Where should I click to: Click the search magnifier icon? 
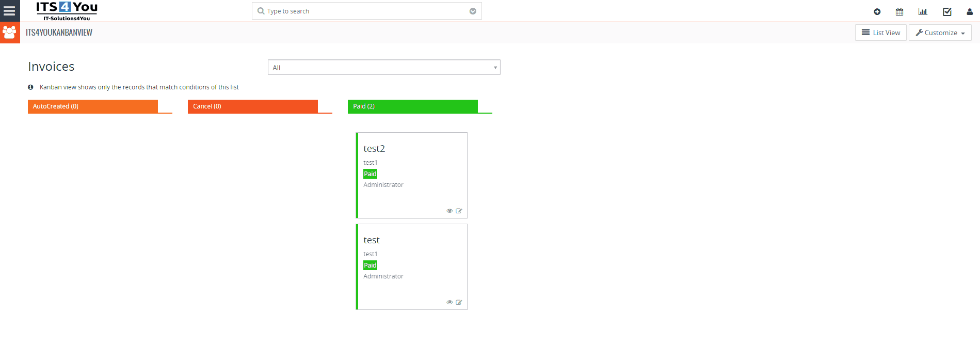(261, 11)
